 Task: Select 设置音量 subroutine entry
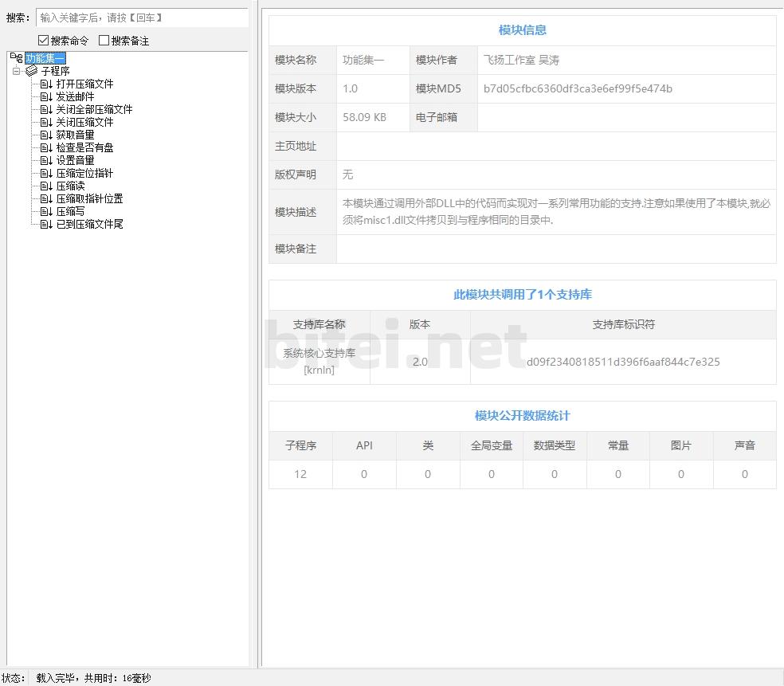coord(75,160)
